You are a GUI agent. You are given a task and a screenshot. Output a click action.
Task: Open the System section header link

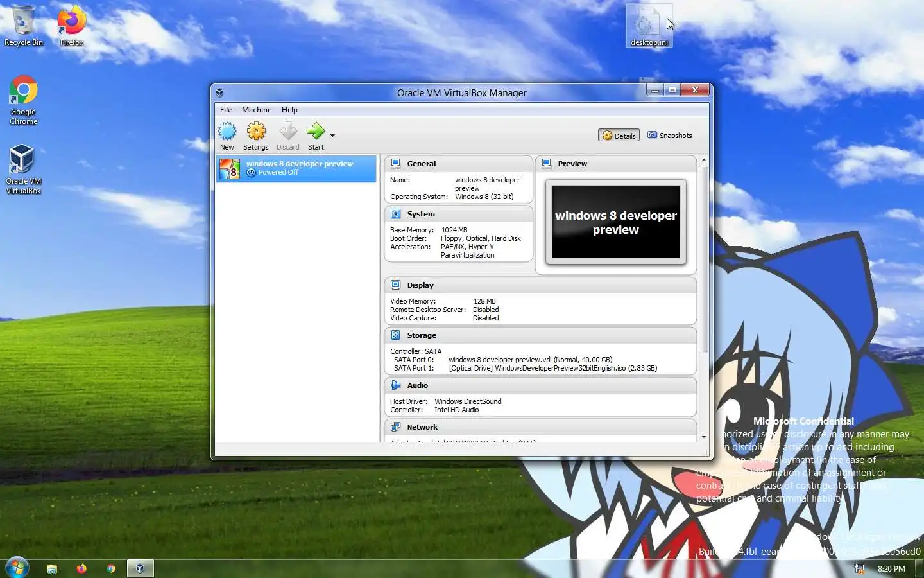pos(421,214)
